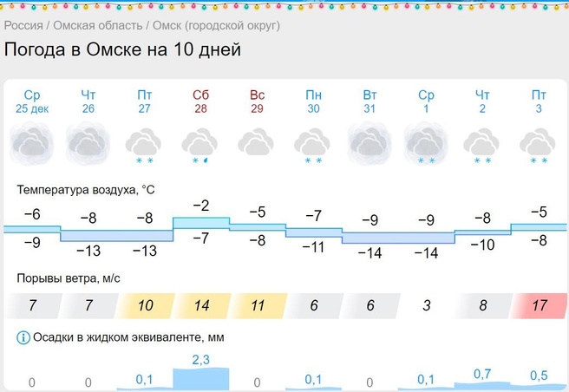Click the wind gust value 14 cell
Image resolution: width=569 pixels, height=392 pixels.
click(200, 305)
